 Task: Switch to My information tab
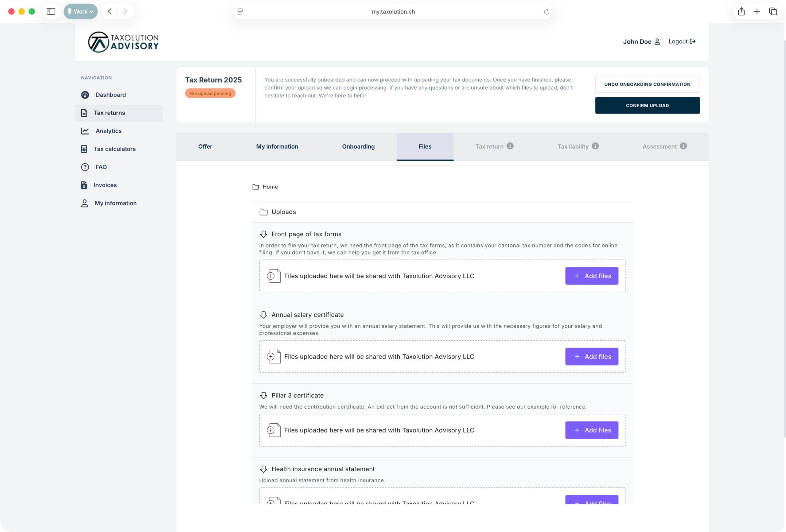tap(277, 146)
